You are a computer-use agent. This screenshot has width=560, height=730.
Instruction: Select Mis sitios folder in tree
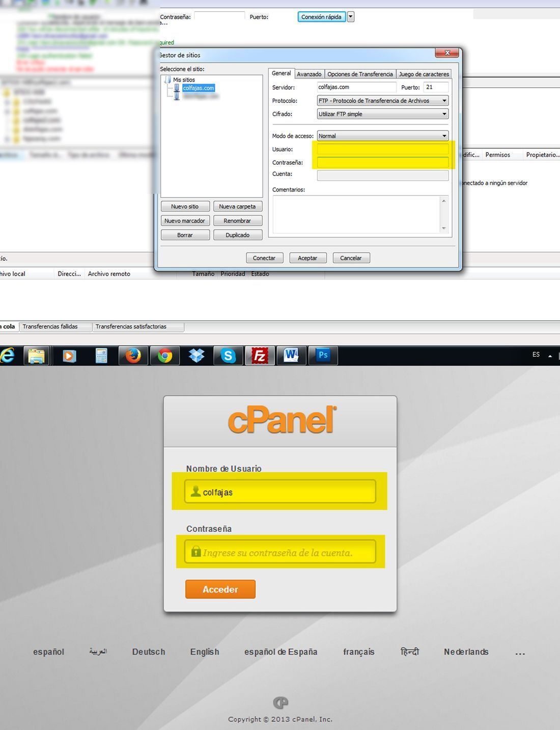(184, 80)
